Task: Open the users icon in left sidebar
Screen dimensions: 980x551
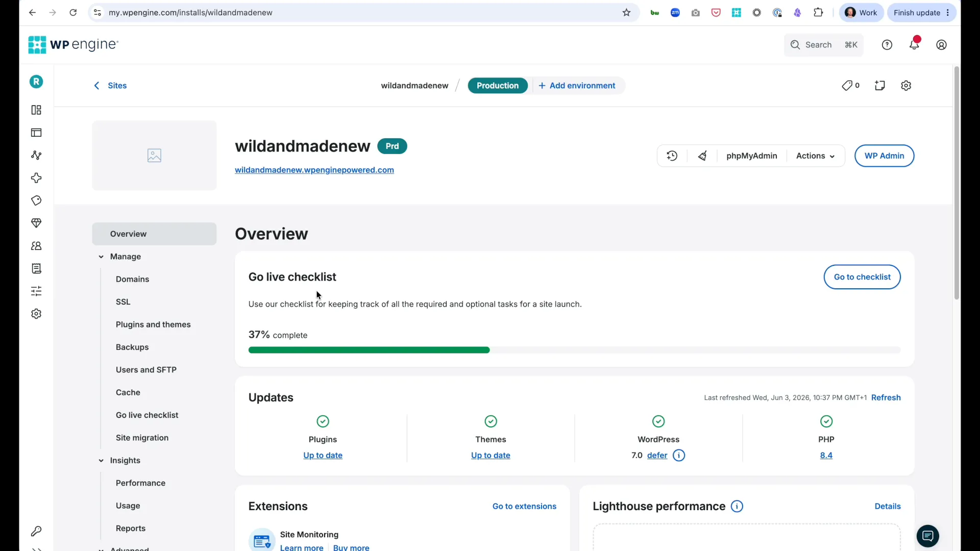Action: 36,246
